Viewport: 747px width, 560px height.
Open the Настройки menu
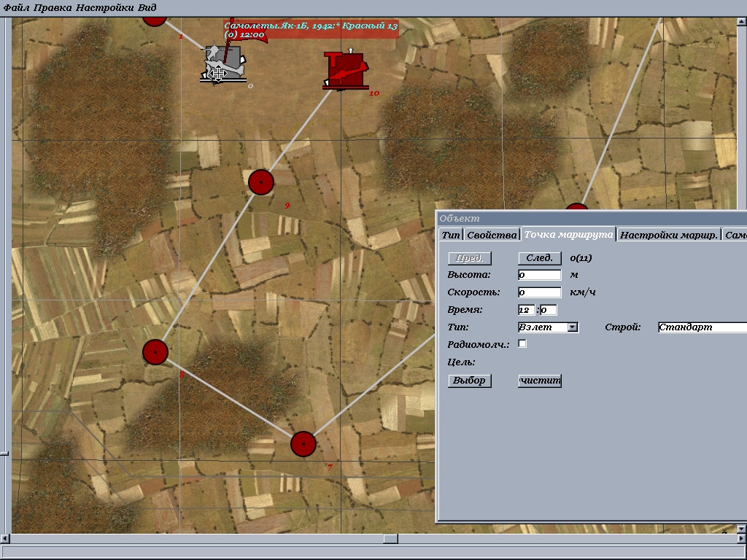105,7
